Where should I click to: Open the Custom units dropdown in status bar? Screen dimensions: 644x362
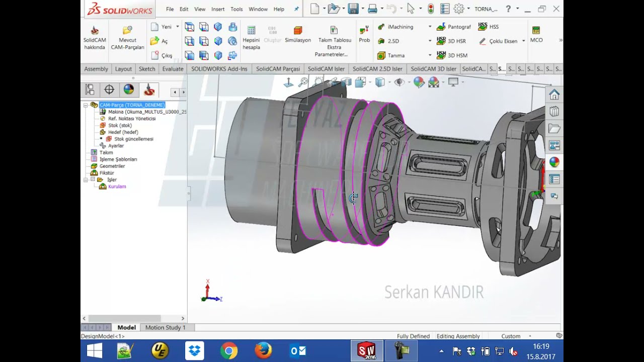(530, 336)
